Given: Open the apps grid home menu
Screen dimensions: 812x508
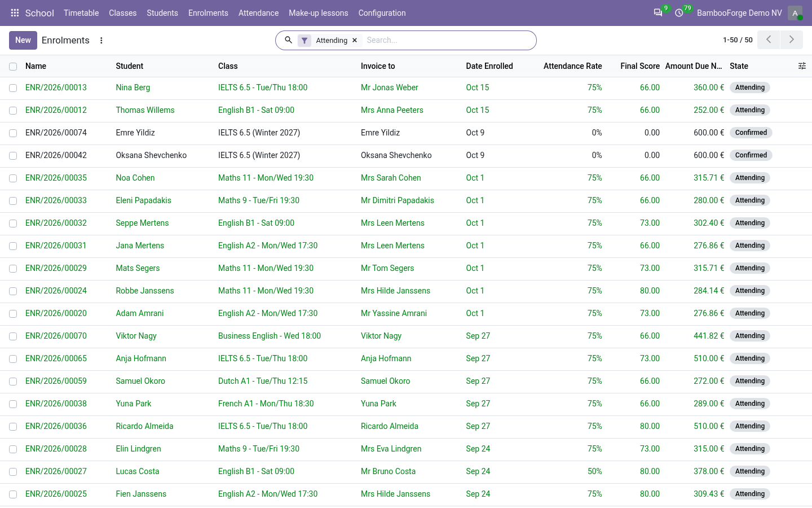Looking at the screenshot, I should [x=15, y=13].
